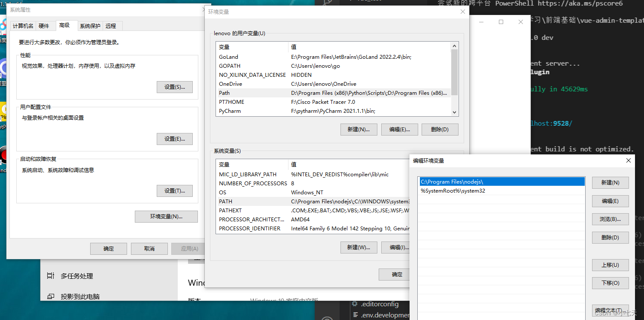This screenshot has height=320, width=644.
Task: Open 环境变量(N)... in System Properties
Action: click(x=166, y=217)
